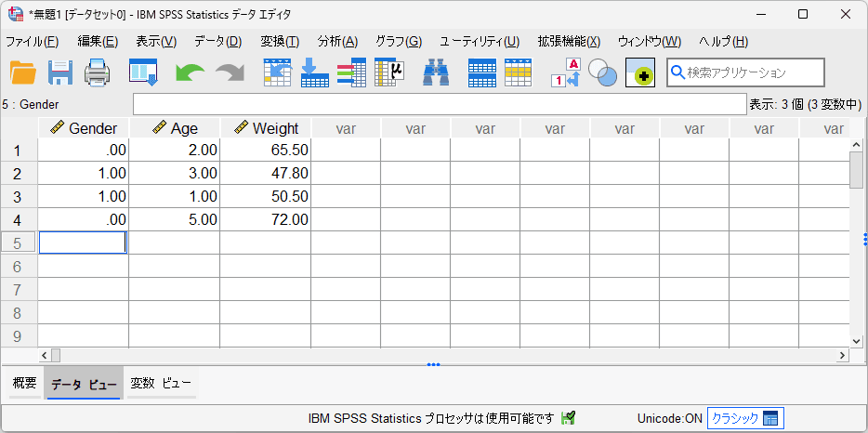Click the Print icon in the toolbar
Image resolution: width=868 pixels, height=433 pixels.
coord(98,72)
